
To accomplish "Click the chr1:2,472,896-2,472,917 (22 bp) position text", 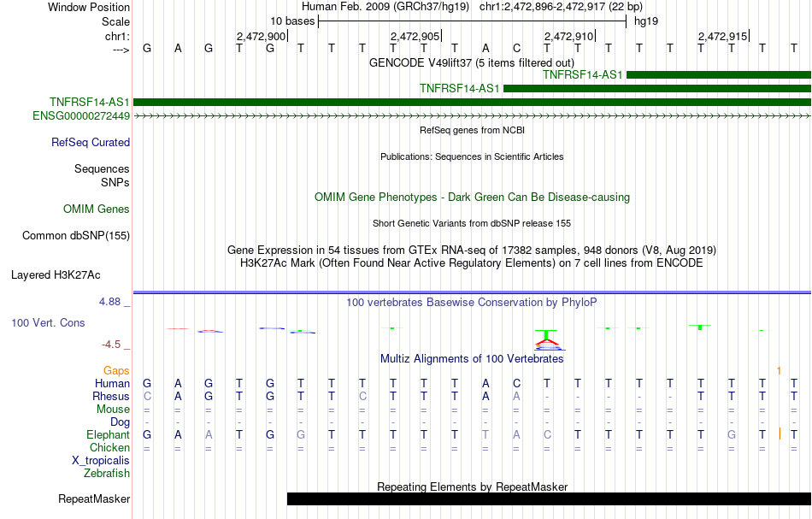I will pos(561,7).
